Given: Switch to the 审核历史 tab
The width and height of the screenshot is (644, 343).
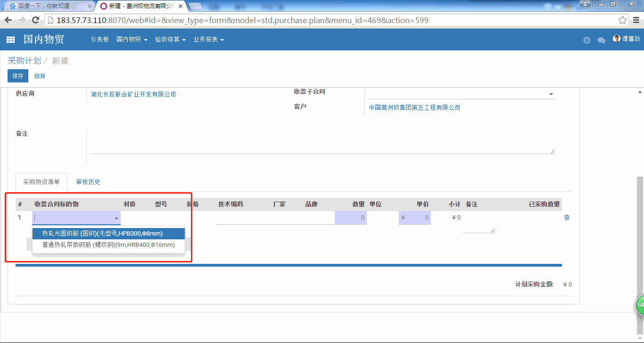Looking at the screenshot, I should (88, 182).
